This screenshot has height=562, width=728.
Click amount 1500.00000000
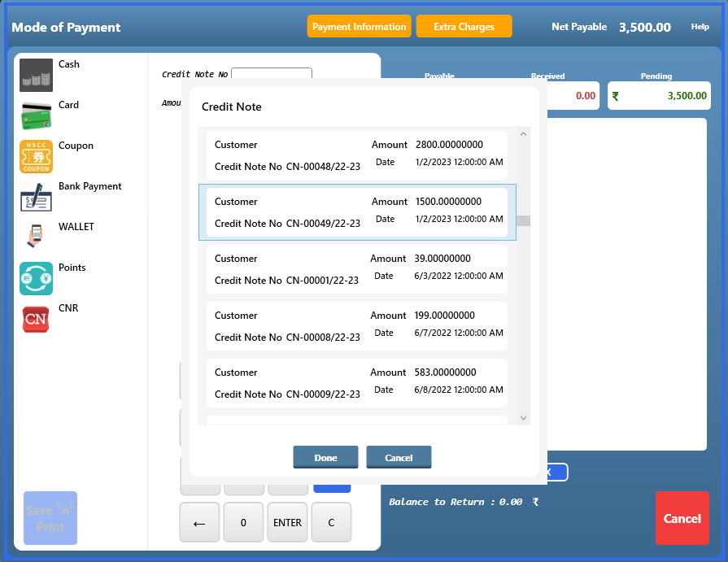pyautogui.click(x=448, y=202)
